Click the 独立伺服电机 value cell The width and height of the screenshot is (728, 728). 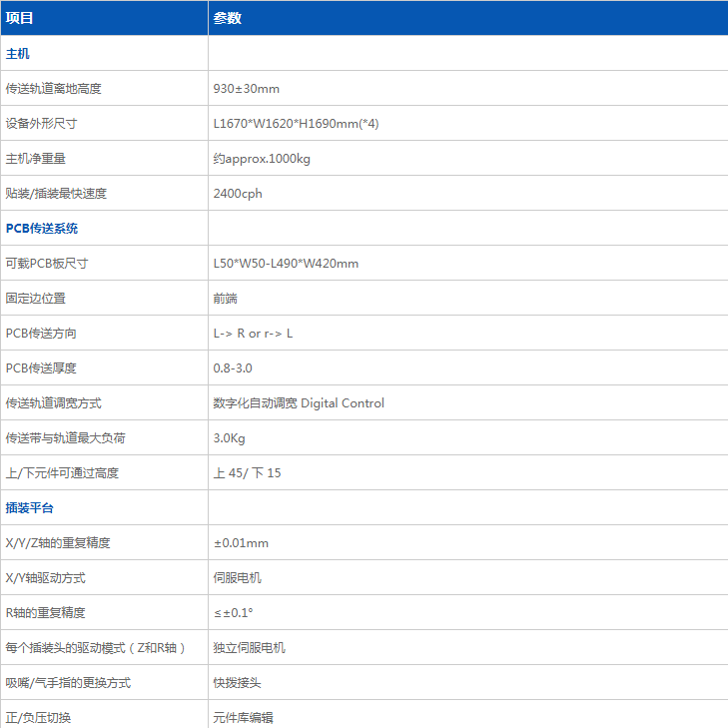pos(249,648)
